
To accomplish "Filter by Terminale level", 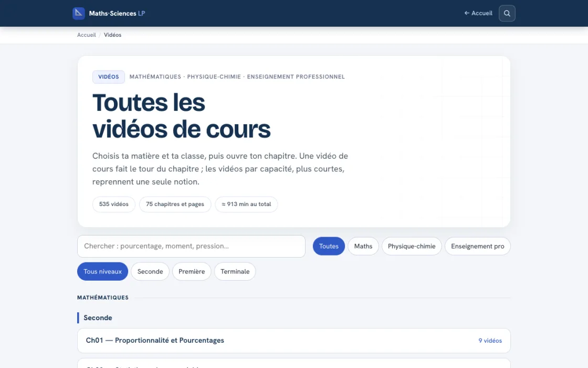I will point(235,271).
